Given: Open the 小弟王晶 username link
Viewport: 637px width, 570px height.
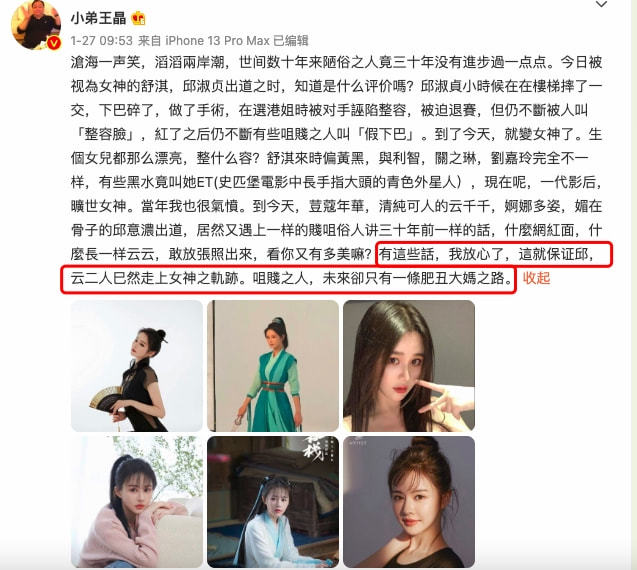Looking at the screenshot, I should click(x=98, y=18).
